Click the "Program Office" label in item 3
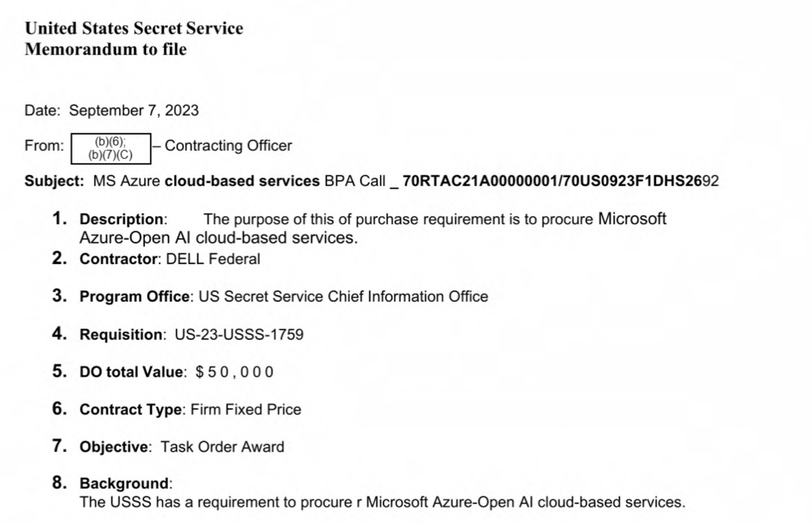The width and height of the screenshot is (812, 523). click(x=134, y=296)
